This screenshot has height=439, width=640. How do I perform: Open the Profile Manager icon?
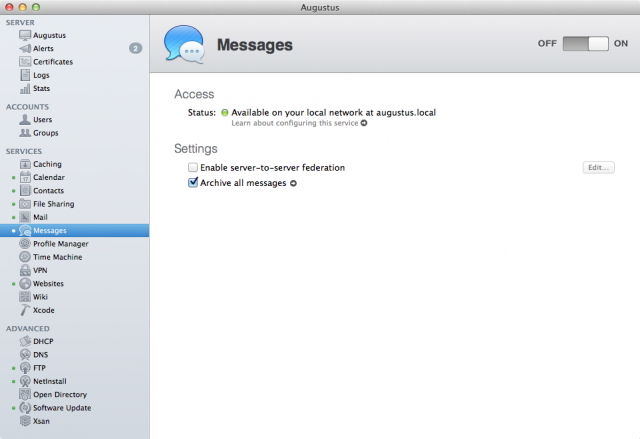click(x=25, y=244)
